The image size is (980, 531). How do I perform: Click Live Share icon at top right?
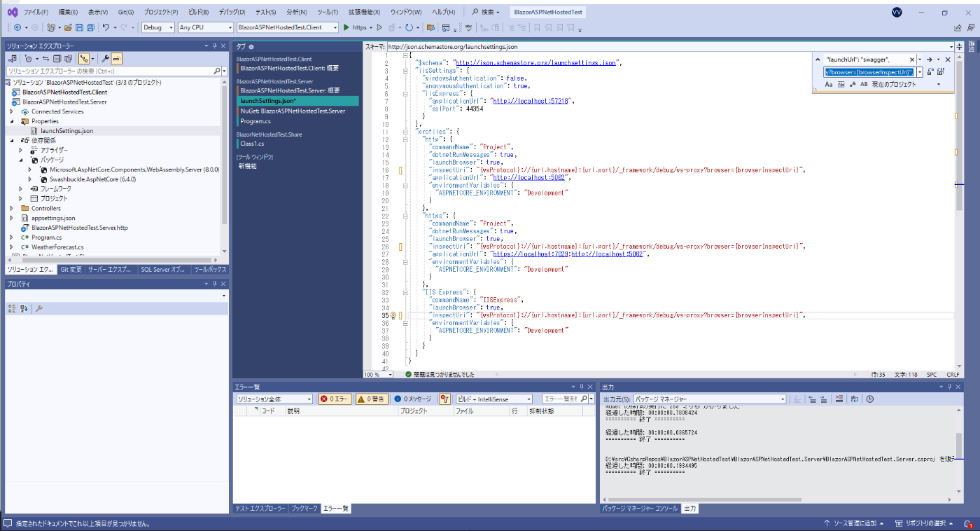pos(958,28)
